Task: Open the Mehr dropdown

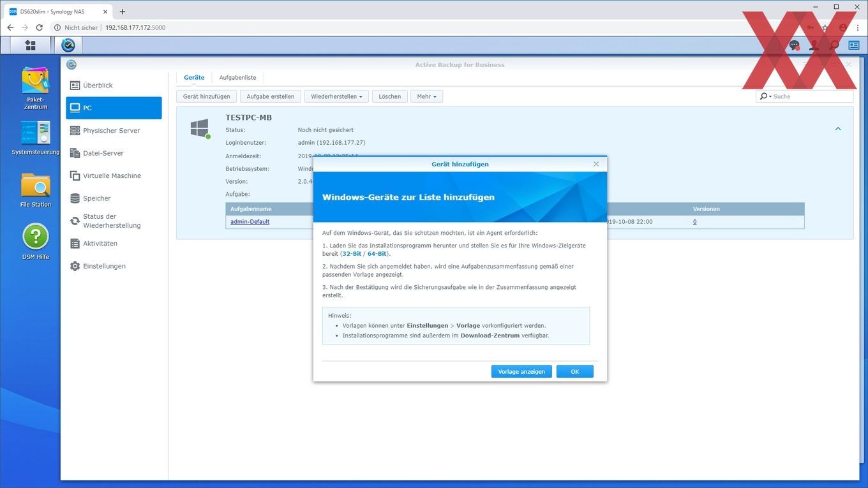Action: 426,96
